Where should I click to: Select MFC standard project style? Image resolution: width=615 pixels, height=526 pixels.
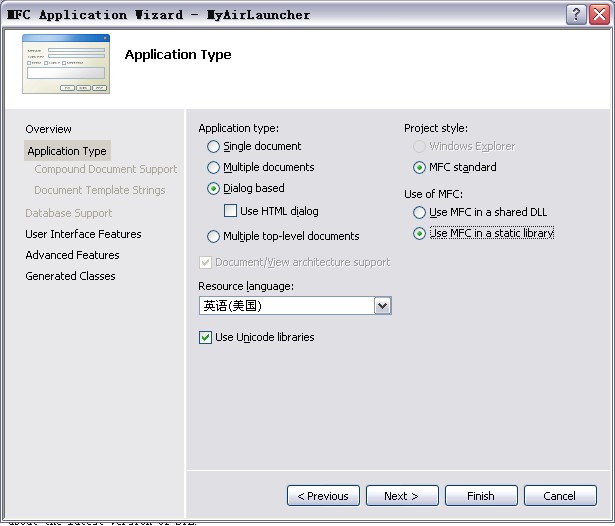[419, 167]
